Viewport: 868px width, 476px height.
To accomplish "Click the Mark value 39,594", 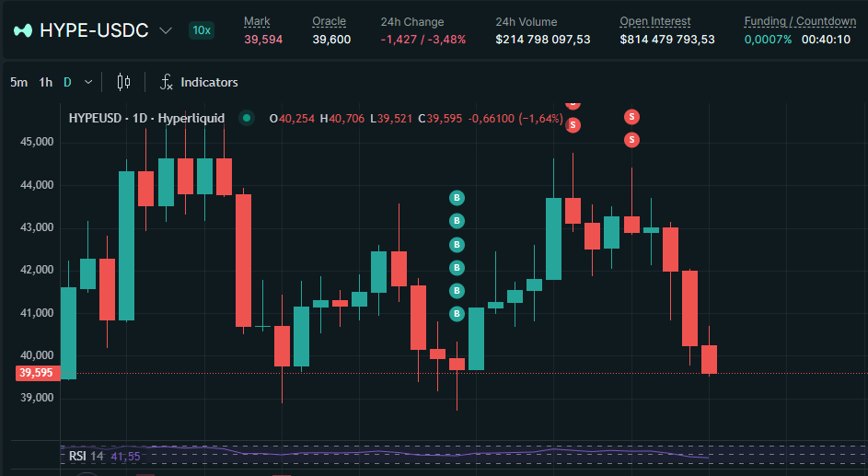I will pos(263,40).
